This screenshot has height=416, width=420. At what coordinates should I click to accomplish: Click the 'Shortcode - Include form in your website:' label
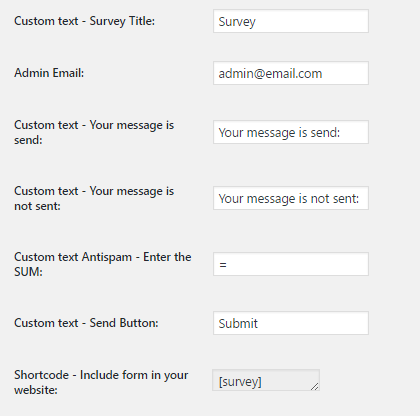(101, 382)
